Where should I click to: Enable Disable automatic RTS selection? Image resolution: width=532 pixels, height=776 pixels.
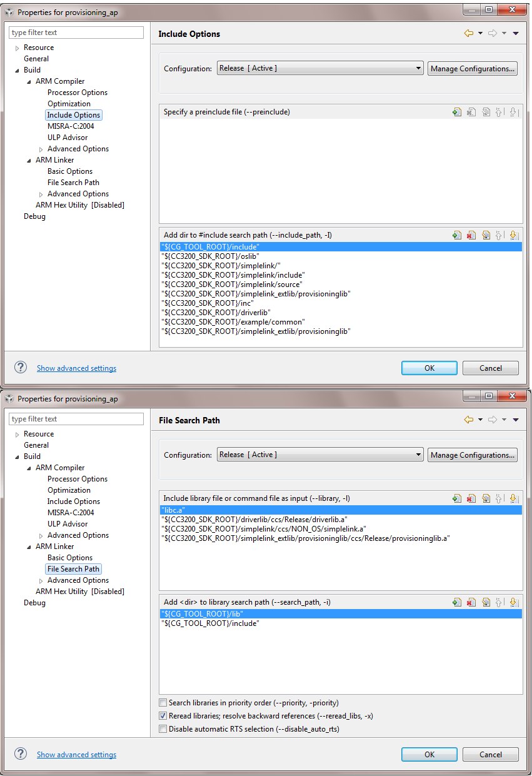click(163, 729)
